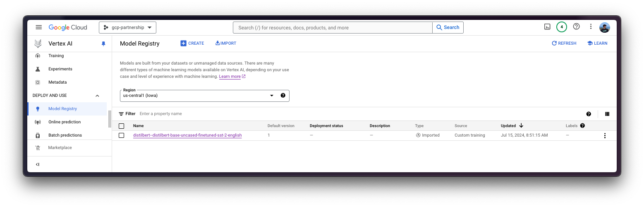Click the Default version column header
The height and width of the screenshot is (207, 644).
click(281, 126)
